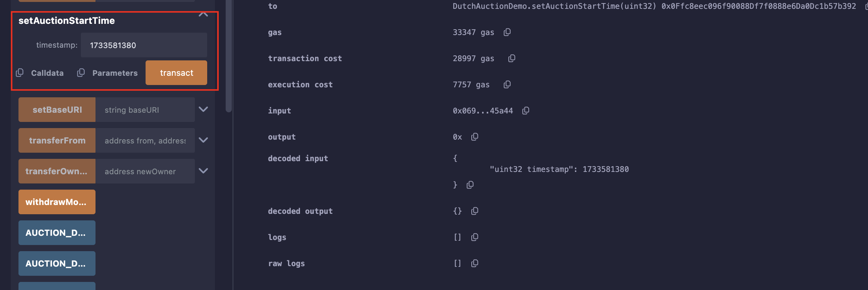868x290 pixels.
Task: Copy the logs array
Action: click(475, 237)
